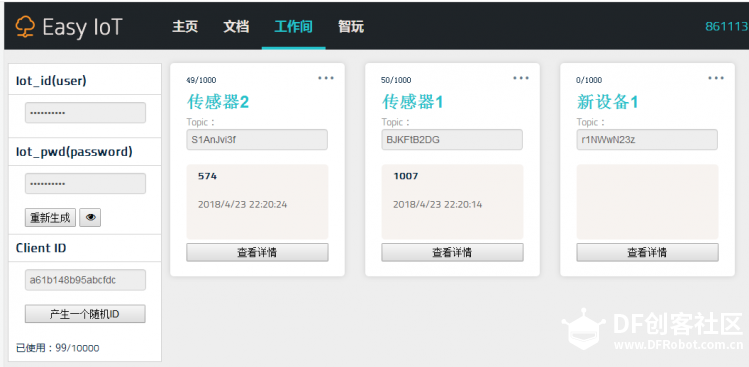Open the 文档 nav item

236,27
